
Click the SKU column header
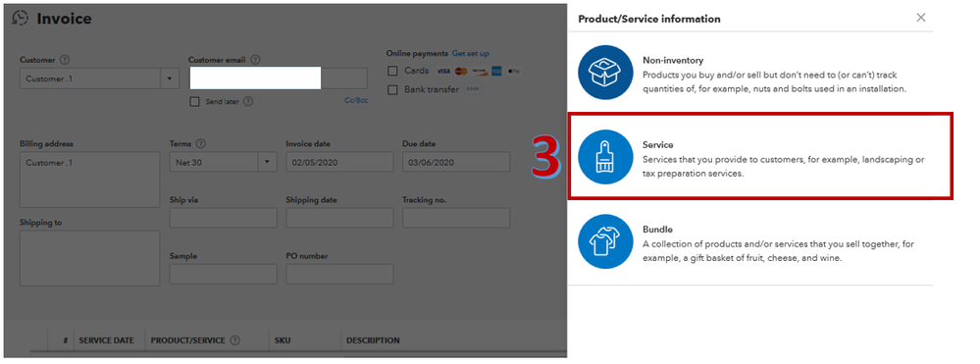(x=283, y=340)
